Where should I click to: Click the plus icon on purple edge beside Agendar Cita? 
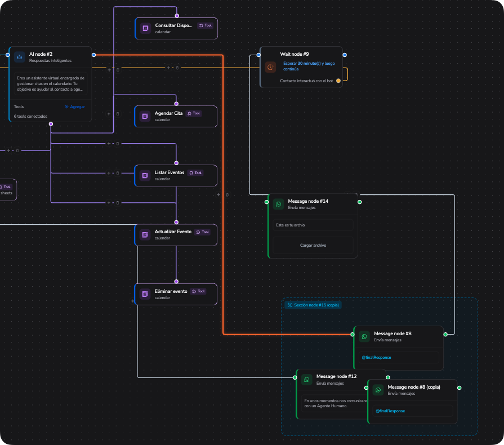coord(109,114)
